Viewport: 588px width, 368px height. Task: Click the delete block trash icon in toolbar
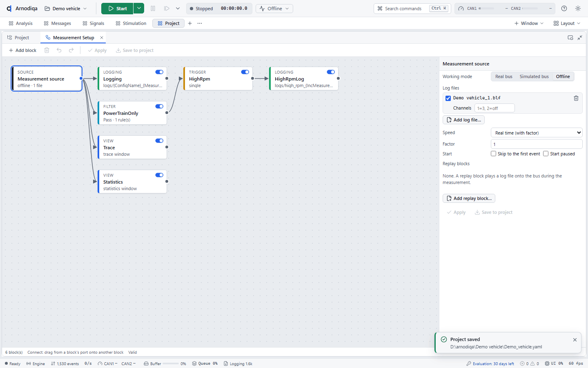(x=47, y=50)
